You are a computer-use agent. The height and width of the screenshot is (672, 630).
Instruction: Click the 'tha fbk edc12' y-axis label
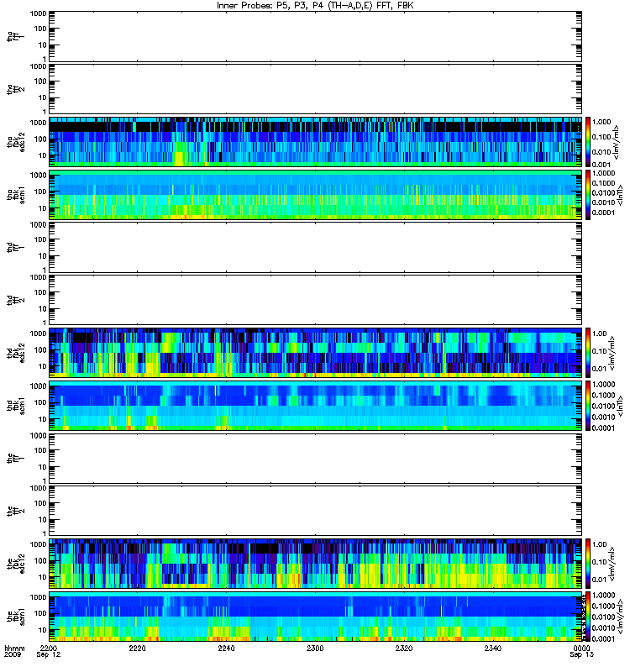click(x=16, y=140)
